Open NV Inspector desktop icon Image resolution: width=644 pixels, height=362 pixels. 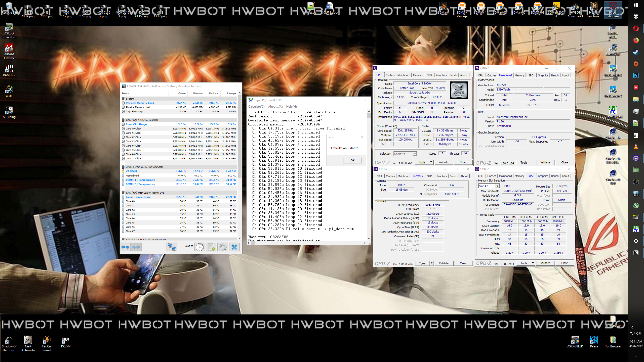tap(613, 321)
